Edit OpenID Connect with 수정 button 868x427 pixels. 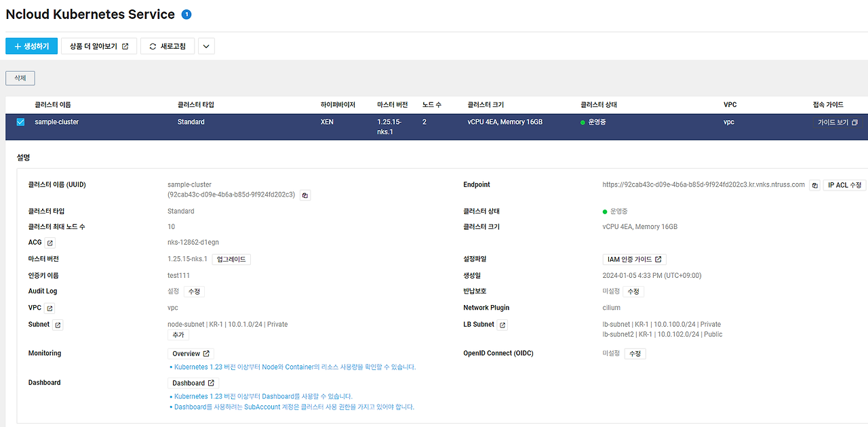point(635,354)
